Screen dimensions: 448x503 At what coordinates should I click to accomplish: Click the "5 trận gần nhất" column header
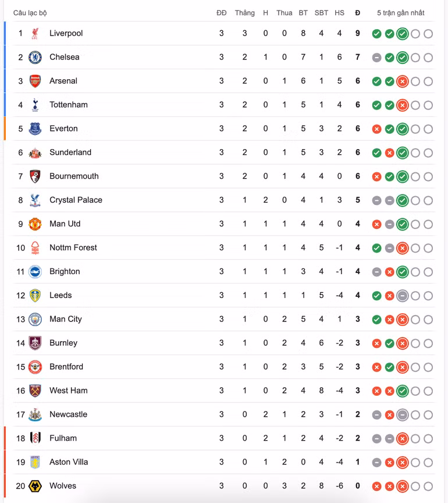pyautogui.click(x=400, y=13)
